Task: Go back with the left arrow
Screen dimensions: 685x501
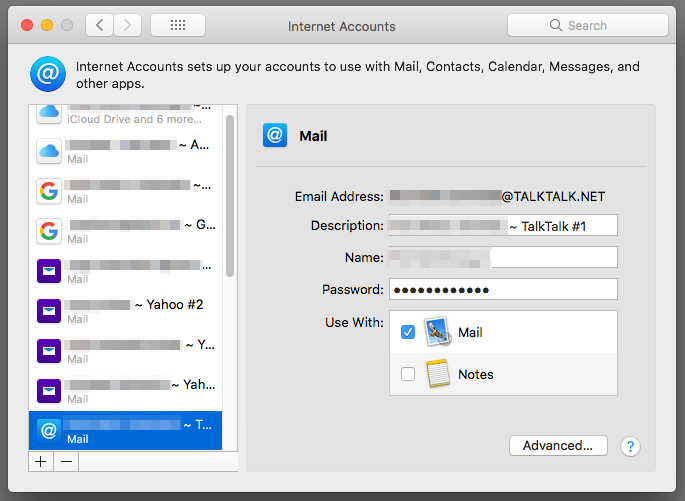Action: (99, 25)
